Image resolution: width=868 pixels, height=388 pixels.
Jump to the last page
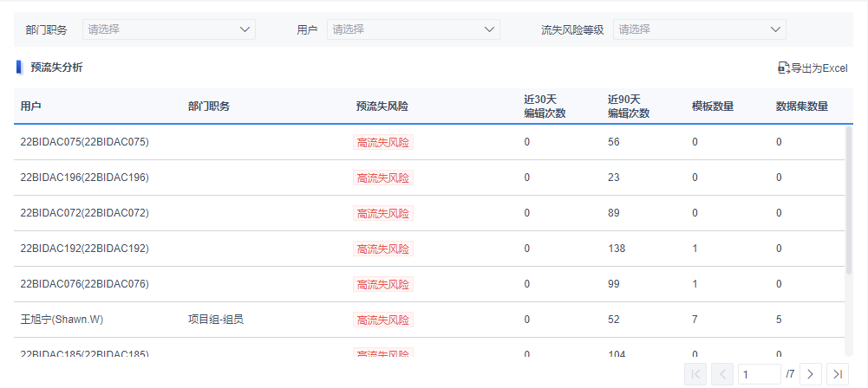click(837, 374)
